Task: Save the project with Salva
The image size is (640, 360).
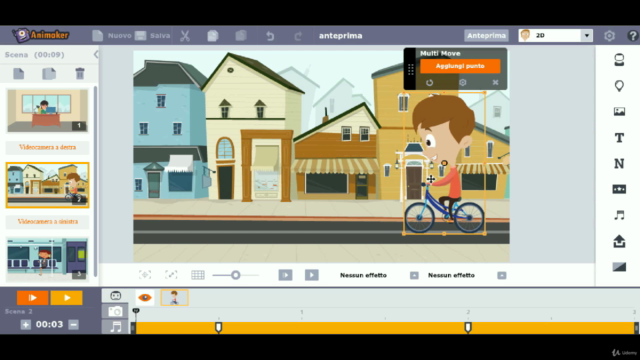Action: click(152, 36)
